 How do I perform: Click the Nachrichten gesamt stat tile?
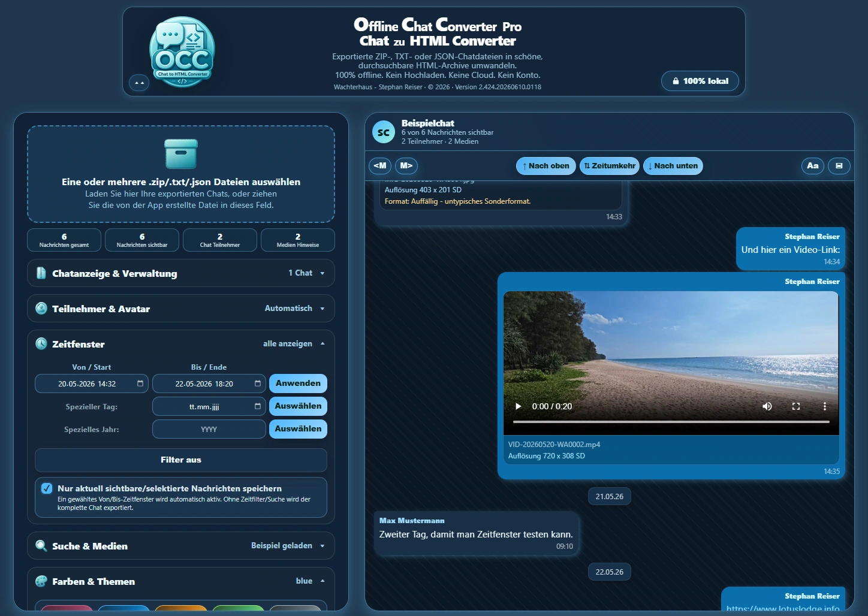(x=64, y=240)
